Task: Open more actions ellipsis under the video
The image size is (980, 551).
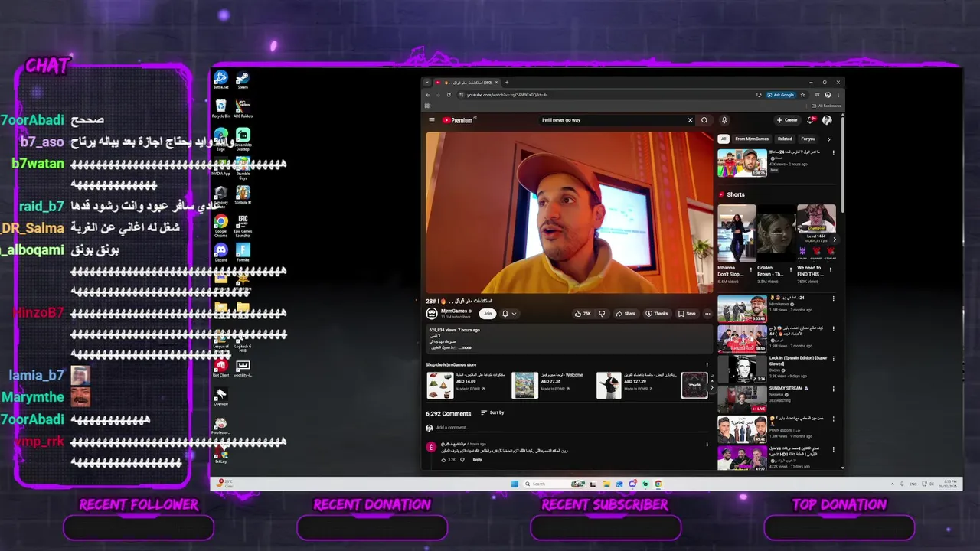Action: coord(707,314)
